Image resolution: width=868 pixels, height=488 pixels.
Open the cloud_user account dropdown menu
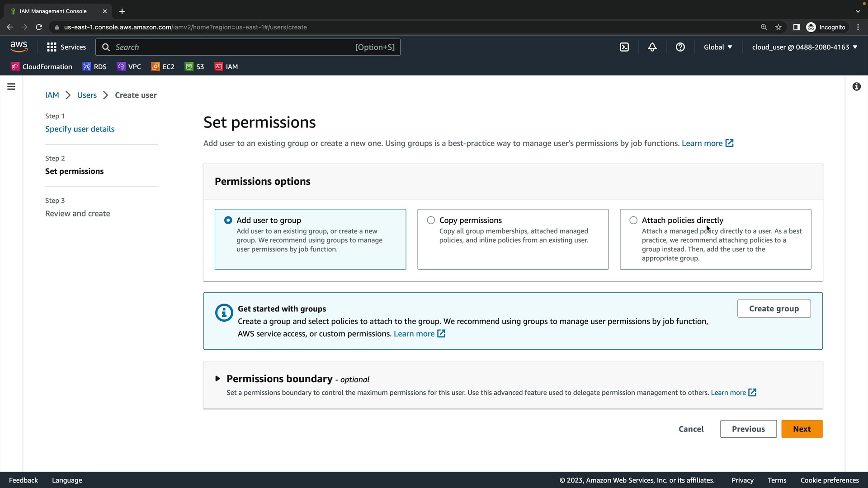pos(805,47)
